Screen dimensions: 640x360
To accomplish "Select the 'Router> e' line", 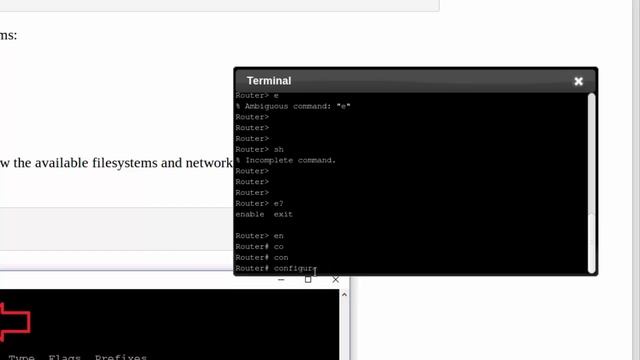I will (257, 96).
